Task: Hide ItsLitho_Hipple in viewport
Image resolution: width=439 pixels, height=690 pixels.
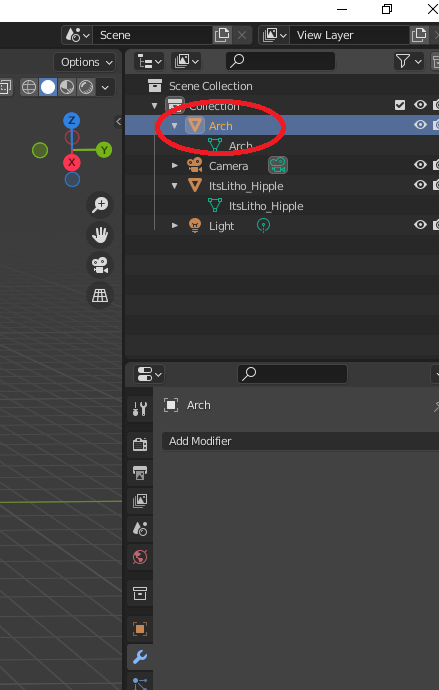Action: coord(420,185)
